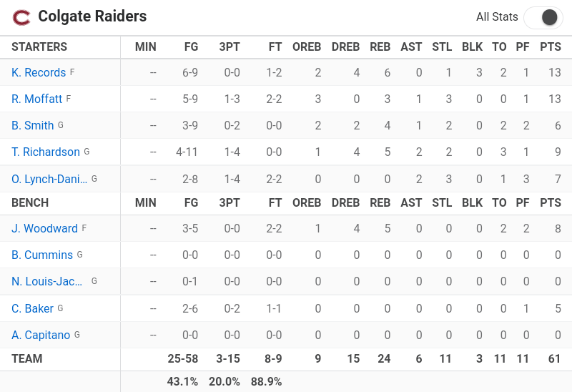
Task: Click the starters PTS column header
Action: pos(551,46)
